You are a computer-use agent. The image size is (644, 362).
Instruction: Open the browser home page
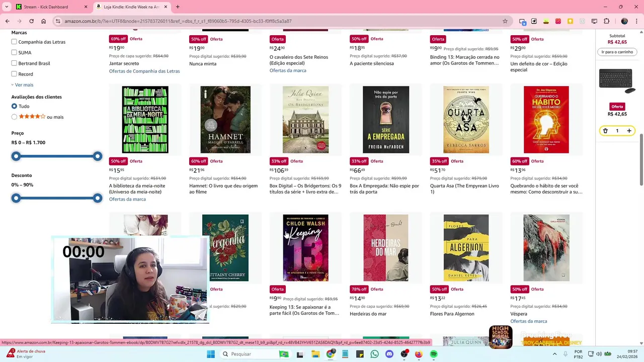pyautogui.click(x=44, y=21)
